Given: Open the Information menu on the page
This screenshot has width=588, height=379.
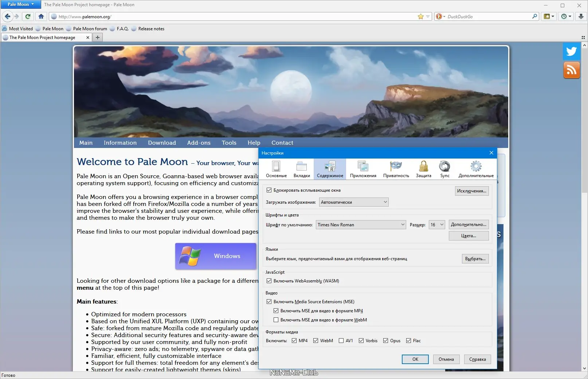Looking at the screenshot, I should click(x=120, y=143).
